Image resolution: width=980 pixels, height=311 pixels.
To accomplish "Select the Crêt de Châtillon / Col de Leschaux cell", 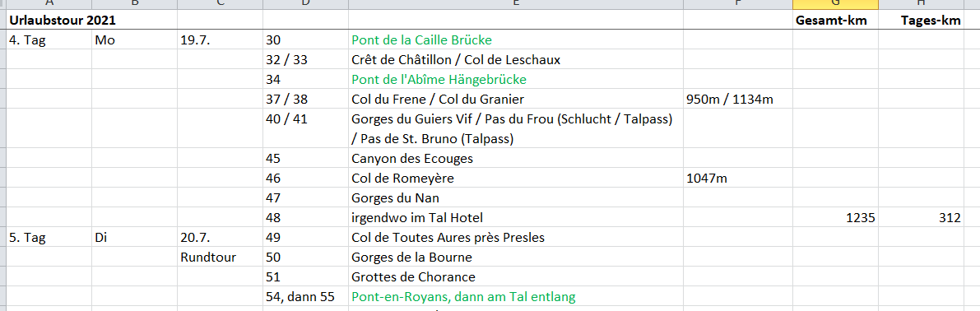I will tap(516, 60).
